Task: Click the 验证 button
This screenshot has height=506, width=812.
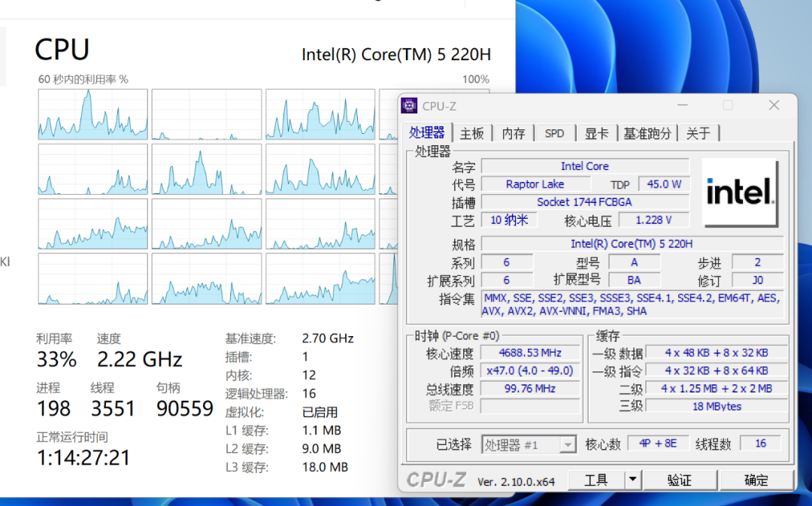Action: [680, 480]
